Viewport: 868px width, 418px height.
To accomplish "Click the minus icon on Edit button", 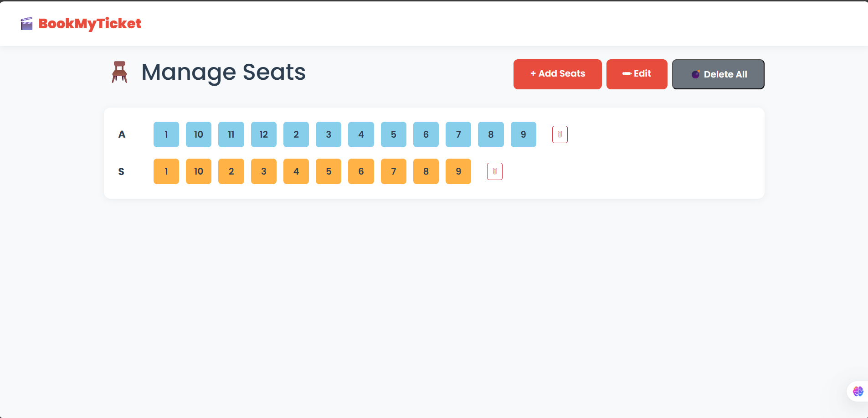I will coord(626,74).
